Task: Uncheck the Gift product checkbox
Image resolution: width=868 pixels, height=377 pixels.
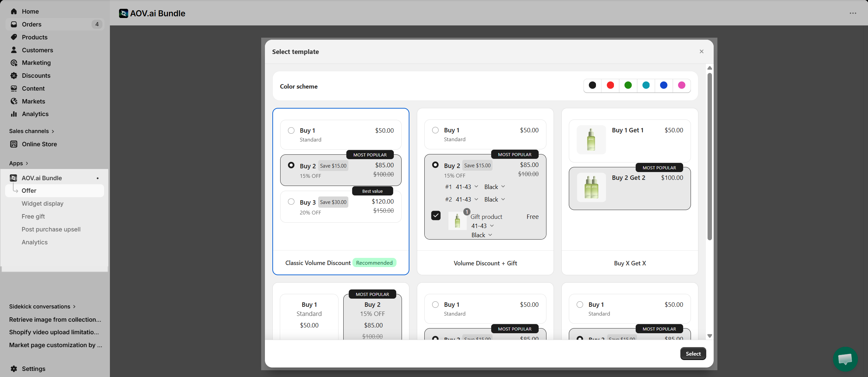Action: coord(436,215)
